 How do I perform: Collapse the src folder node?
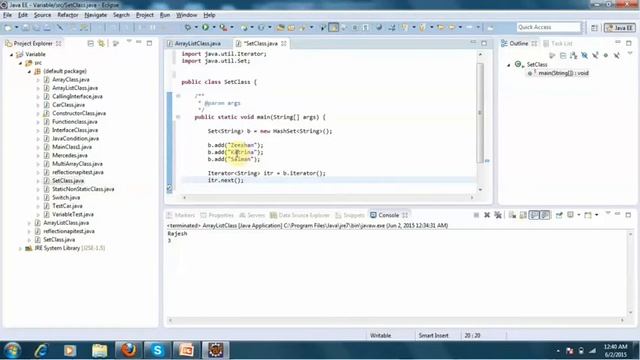point(20,63)
